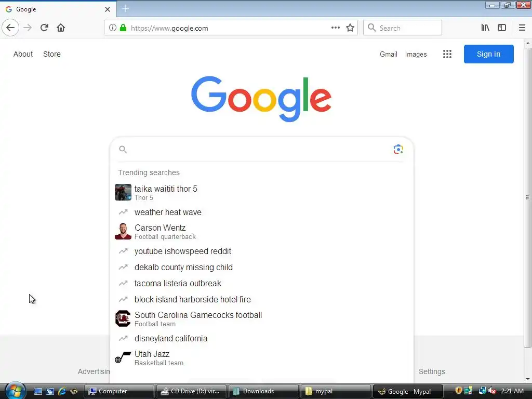The width and height of the screenshot is (532, 399).
Task: Click the Gamecocks logo thumbnail
Action: (123, 318)
